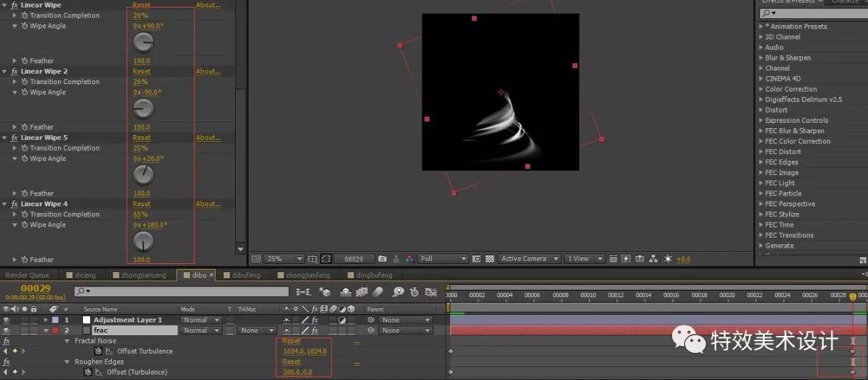Open grid and guide options icon
Image resolution: width=868 pixels, height=380 pixels.
tap(313, 259)
